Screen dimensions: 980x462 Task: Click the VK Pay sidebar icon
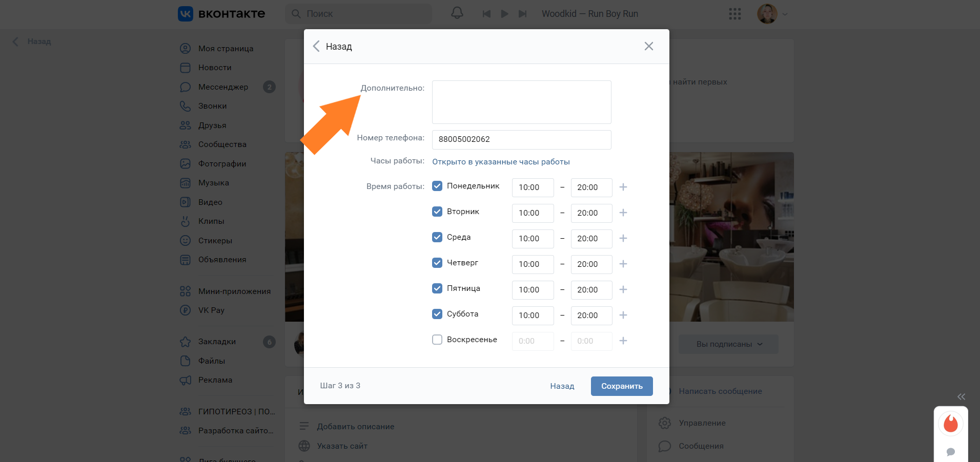(185, 310)
